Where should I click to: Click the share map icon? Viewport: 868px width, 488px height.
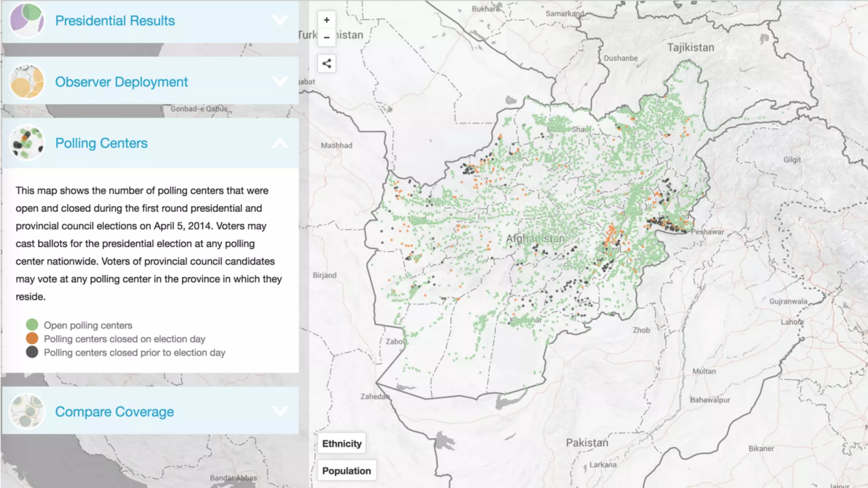pos(326,64)
